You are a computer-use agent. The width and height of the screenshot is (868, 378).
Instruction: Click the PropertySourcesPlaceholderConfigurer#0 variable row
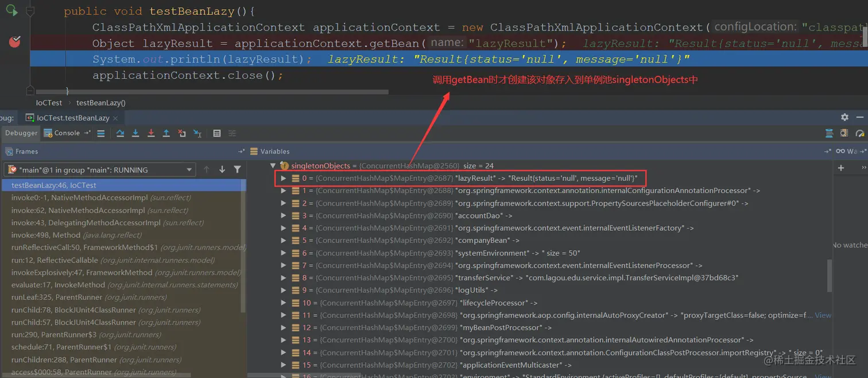514,203
